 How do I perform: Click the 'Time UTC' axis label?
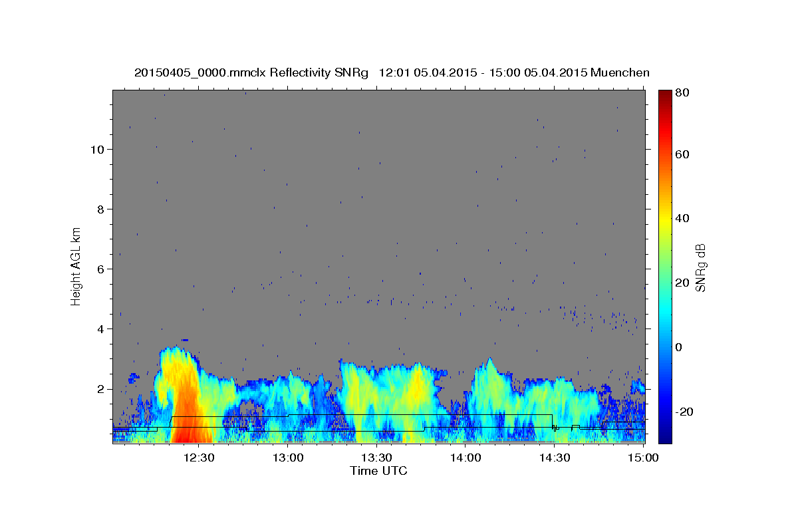378,471
